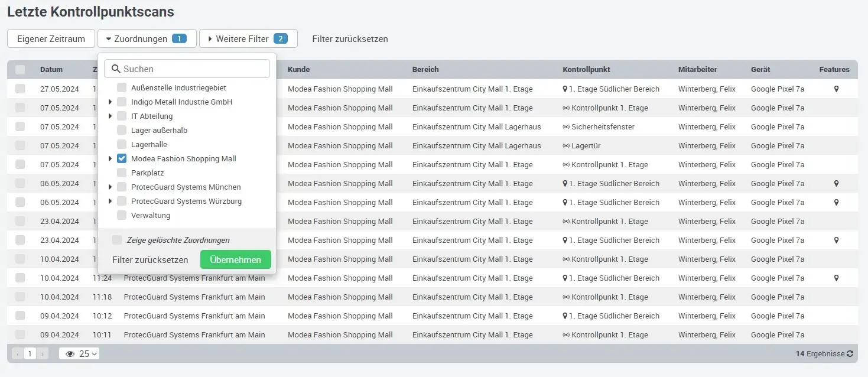Enable 'Zeige gelöschte Zuordnungen' checkbox
This screenshot has width=868, height=377.
click(117, 240)
